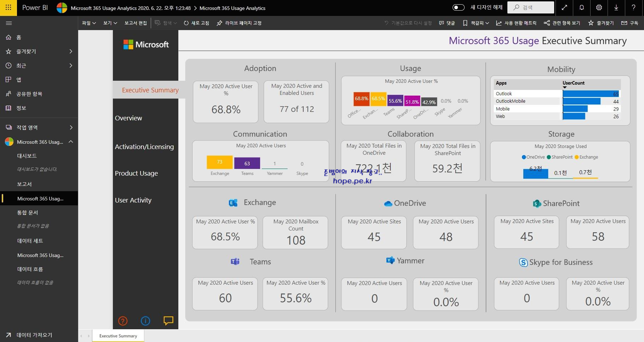Click SharePoint legend color marker
Image resolution: width=644 pixels, height=342 pixels.
549,157
